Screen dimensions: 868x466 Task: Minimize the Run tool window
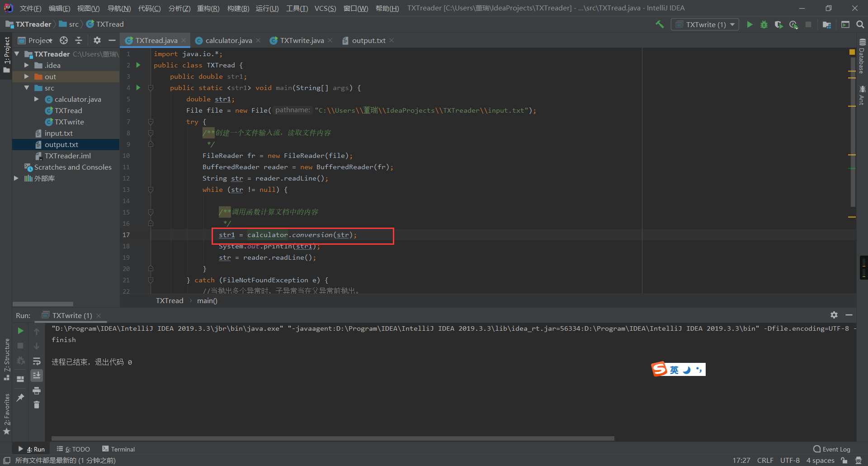click(x=849, y=315)
